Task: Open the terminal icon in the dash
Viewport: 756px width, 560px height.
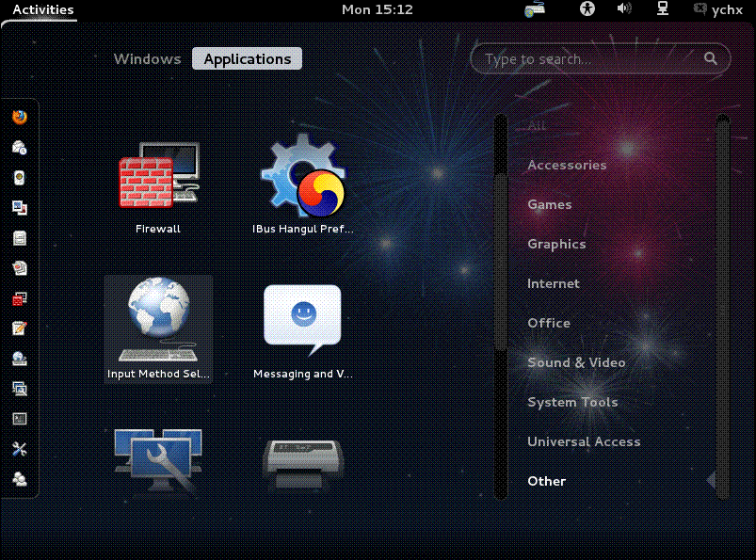Action: pos(20,419)
